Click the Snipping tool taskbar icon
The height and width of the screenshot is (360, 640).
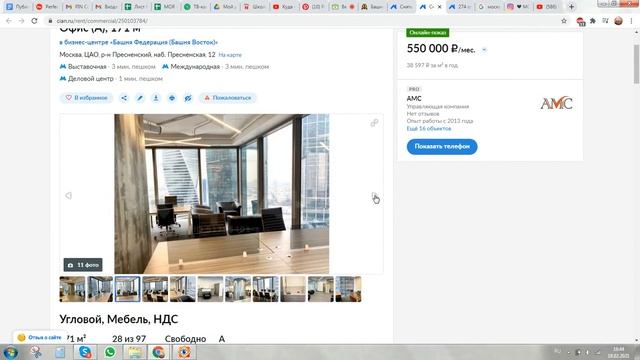(x=36, y=352)
